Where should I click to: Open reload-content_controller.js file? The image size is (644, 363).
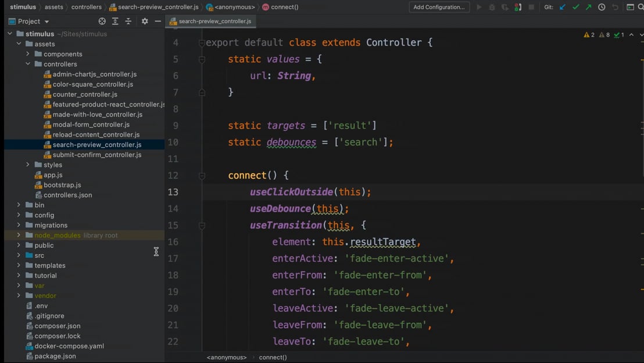pyautogui.click(x=96, y=134)
